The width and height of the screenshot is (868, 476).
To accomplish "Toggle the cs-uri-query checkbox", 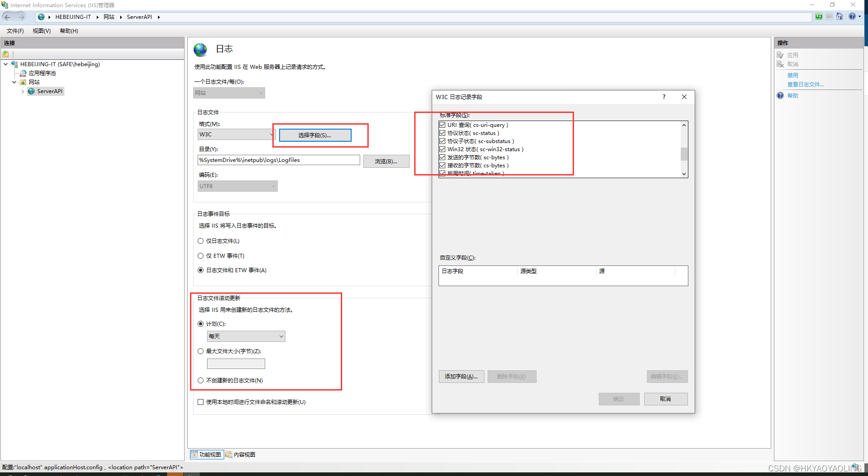I will (x=443, y=125).
